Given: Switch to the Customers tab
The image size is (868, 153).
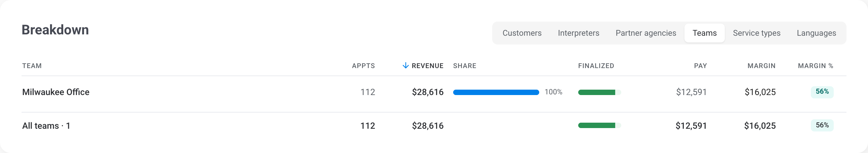Looking at the screenshot, I should point(522,33).
